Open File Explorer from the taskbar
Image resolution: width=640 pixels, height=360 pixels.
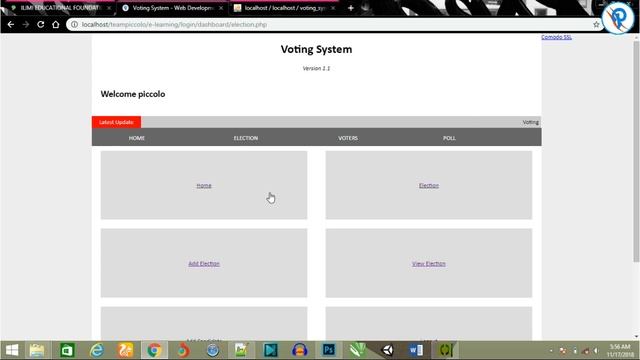point(37,350)
